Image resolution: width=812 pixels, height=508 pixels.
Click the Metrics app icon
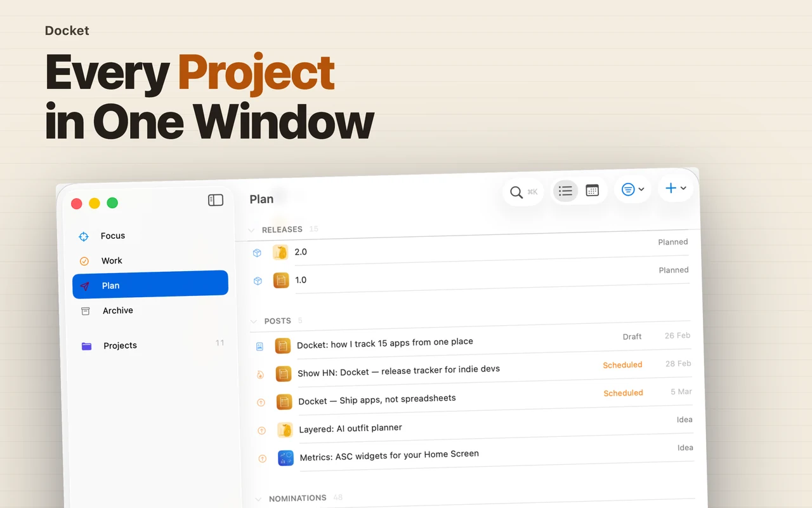tap(285, 458)
